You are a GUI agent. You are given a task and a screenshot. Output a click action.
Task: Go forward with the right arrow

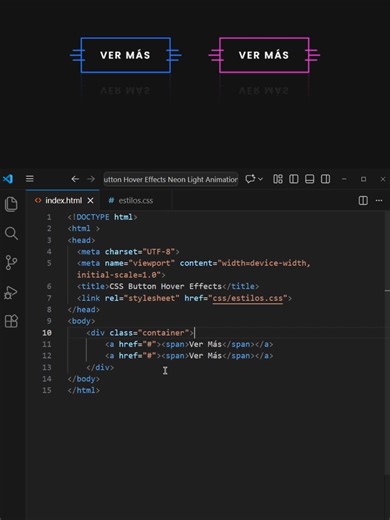click(x=91, y=179)
